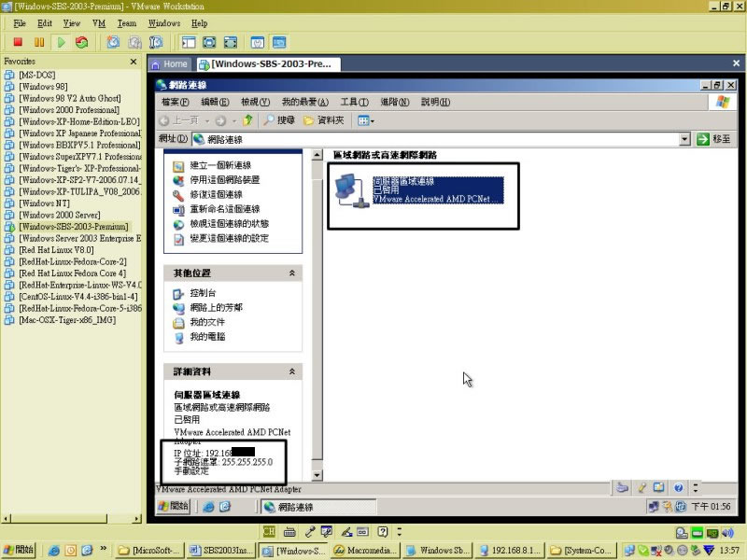Select [MS-DOS] in Favorites
This screenshot has width=747, height=560.
(x=36, y=75)
